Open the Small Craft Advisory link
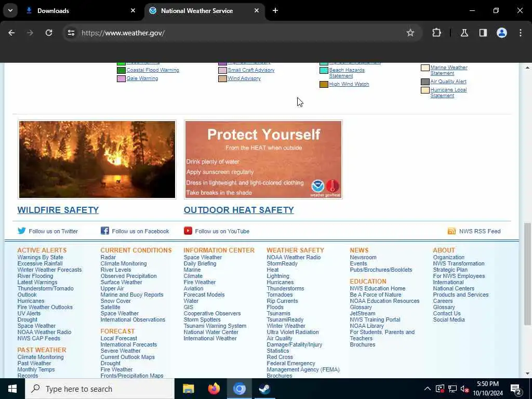This screenshot has height=399, width=532. pos(251,70)
